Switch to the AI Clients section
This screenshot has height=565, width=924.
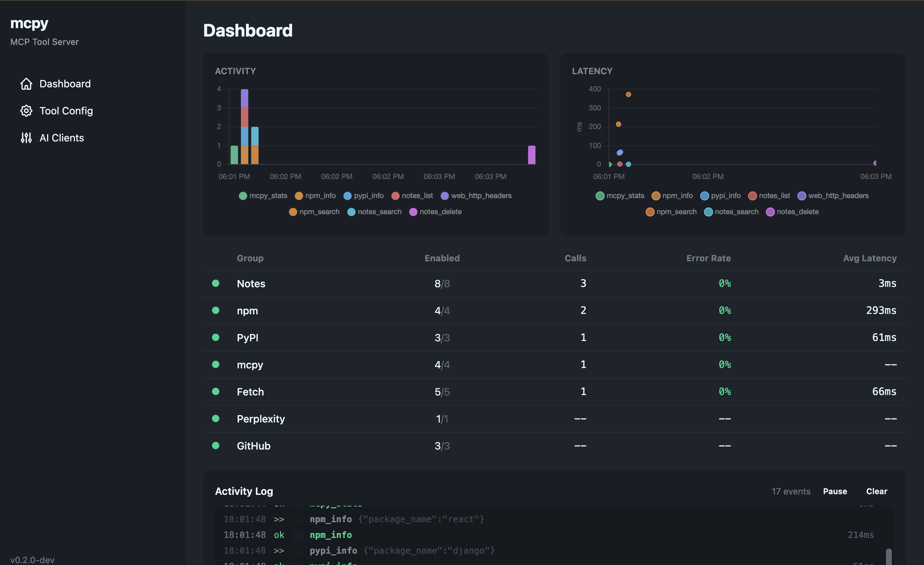[x=61, y=137]
